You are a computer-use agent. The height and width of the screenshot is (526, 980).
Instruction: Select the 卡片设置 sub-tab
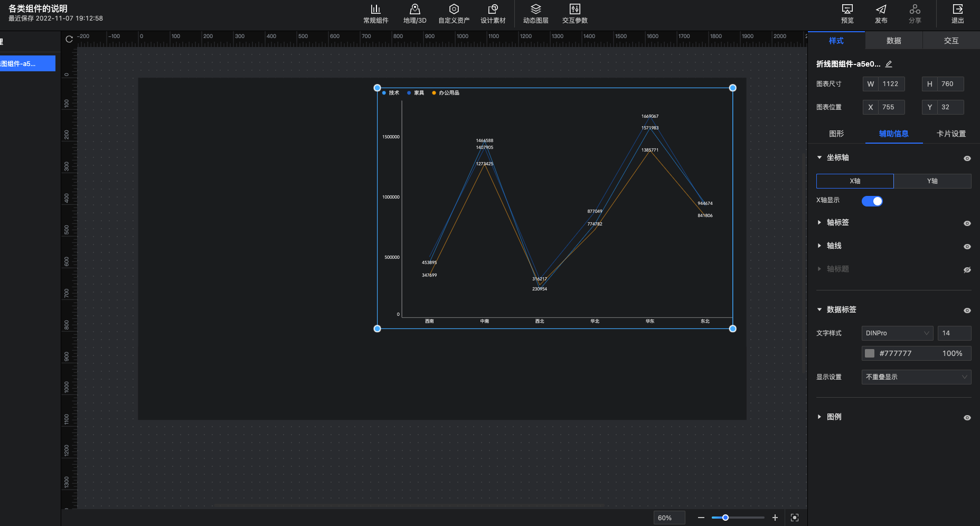951,134
